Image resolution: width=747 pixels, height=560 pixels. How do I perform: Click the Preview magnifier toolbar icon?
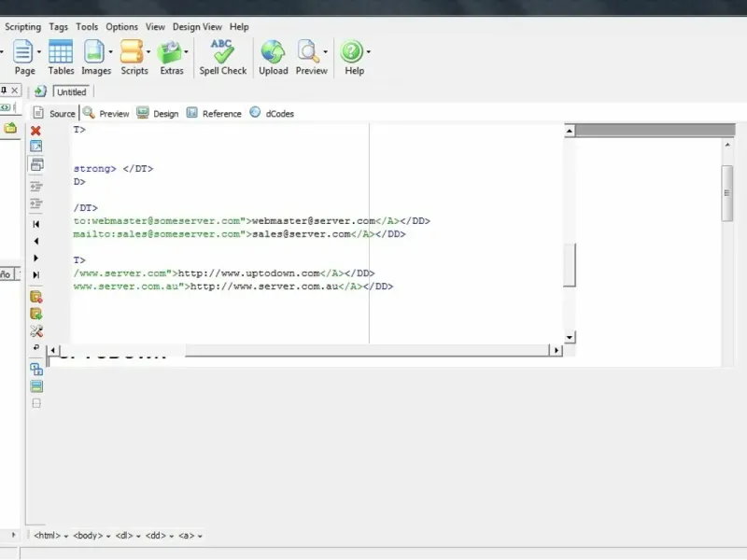pos(308,51)
